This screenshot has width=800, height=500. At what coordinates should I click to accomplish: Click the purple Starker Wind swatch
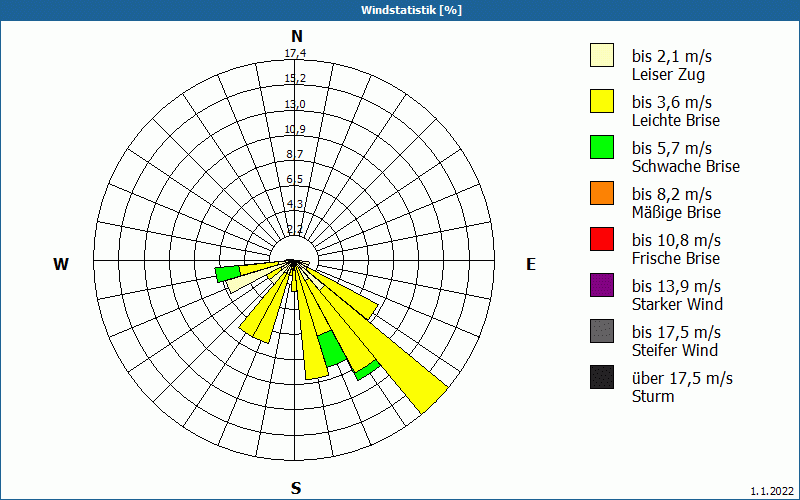(602, 285)
